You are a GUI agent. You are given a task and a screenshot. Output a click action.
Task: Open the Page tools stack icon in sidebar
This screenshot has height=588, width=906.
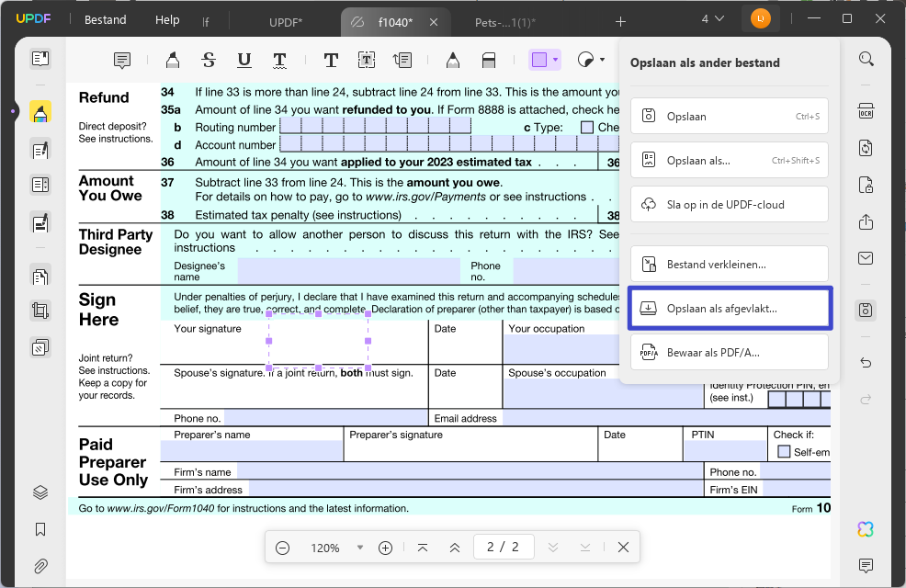(40, 347)
